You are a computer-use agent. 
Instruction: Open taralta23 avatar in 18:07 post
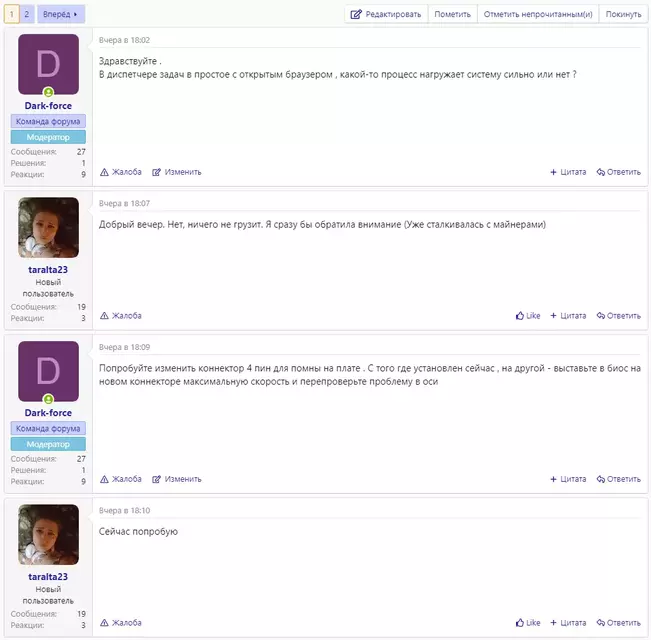point(49,227)
